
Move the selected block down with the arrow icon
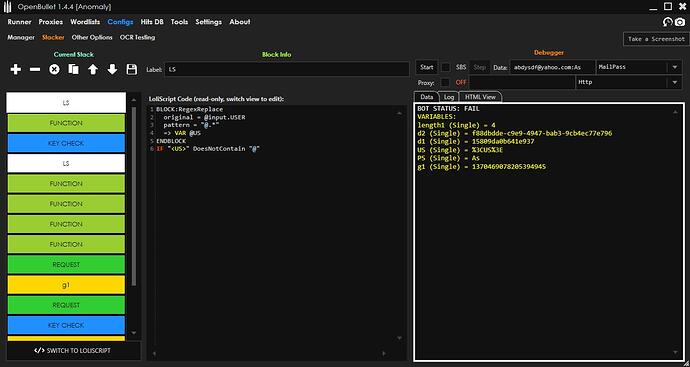(112, 69)
